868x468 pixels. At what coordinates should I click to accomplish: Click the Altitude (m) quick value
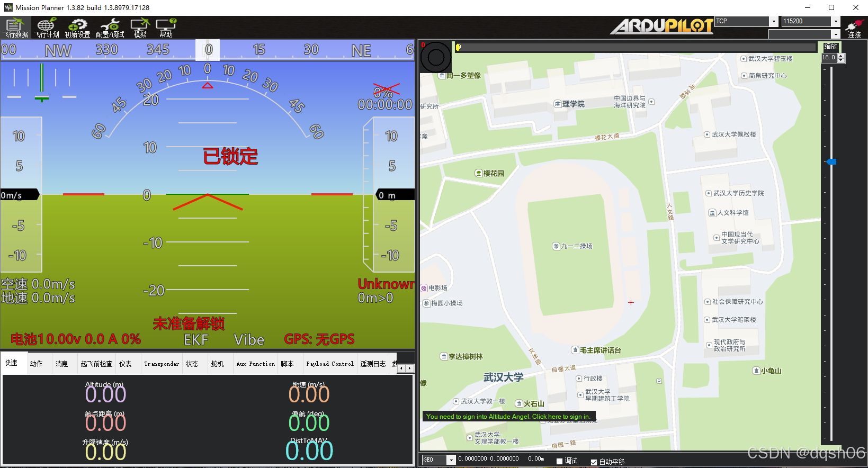click(105, 394)
